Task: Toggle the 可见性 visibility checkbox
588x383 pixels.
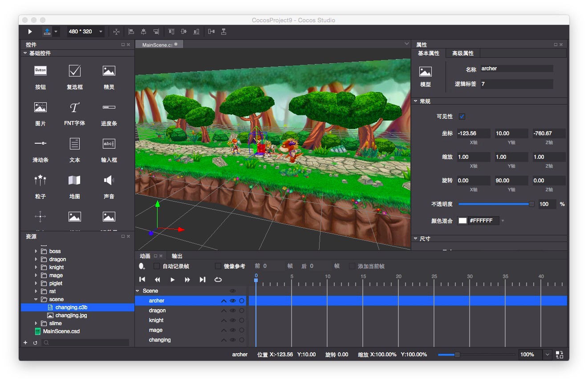Action: click(462, 117)
